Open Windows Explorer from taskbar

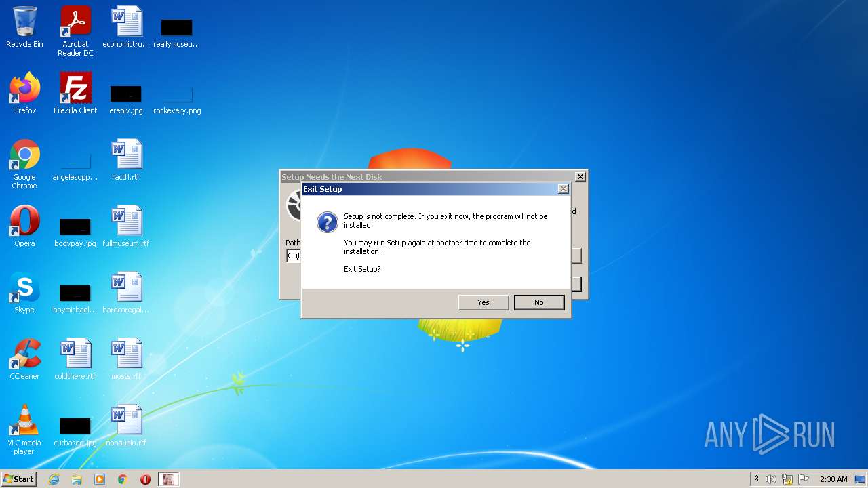click(x=77, y=479)
